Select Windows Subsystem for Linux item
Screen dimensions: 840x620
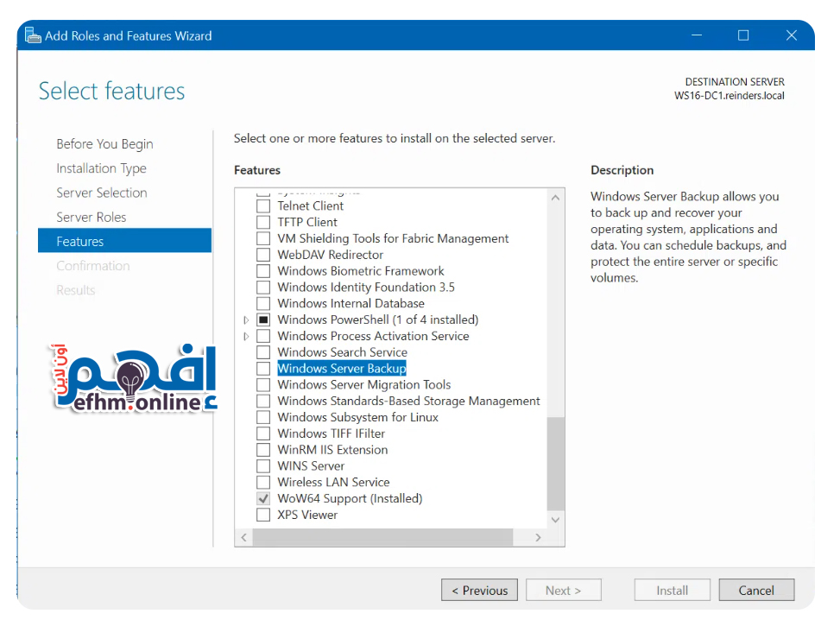[357, 417]
